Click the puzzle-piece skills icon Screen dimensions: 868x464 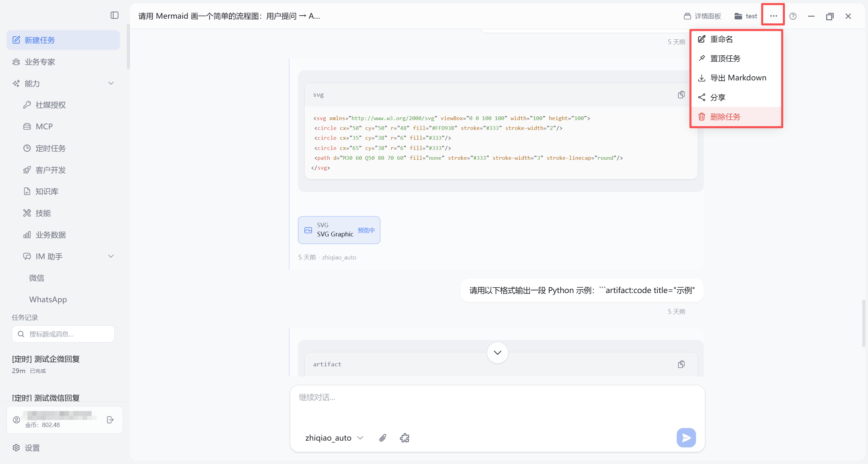(404, 438)
